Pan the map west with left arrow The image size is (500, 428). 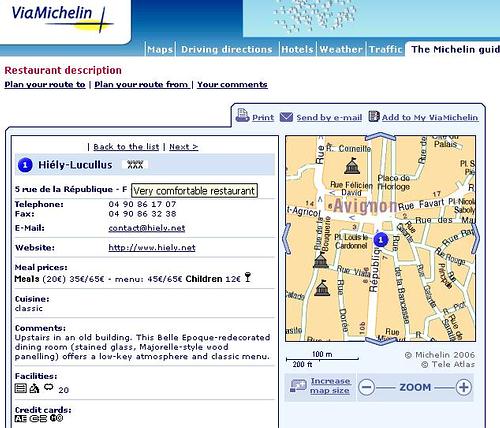click(287, 239)
